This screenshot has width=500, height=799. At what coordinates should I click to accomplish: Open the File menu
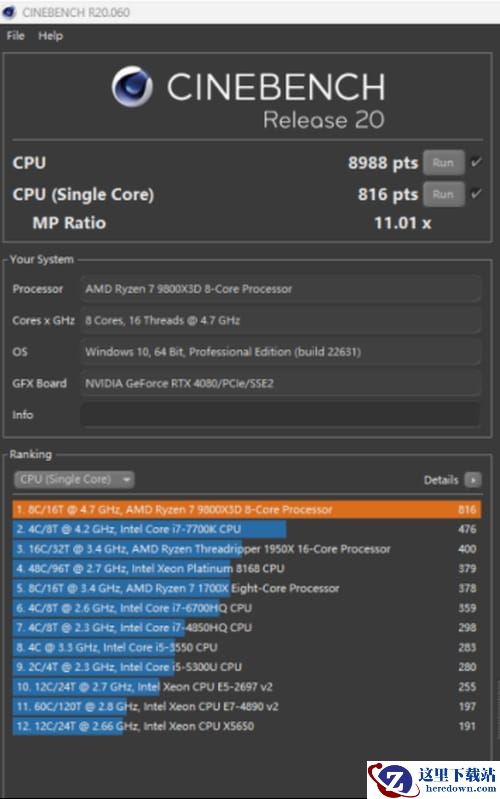click(15, 36)
